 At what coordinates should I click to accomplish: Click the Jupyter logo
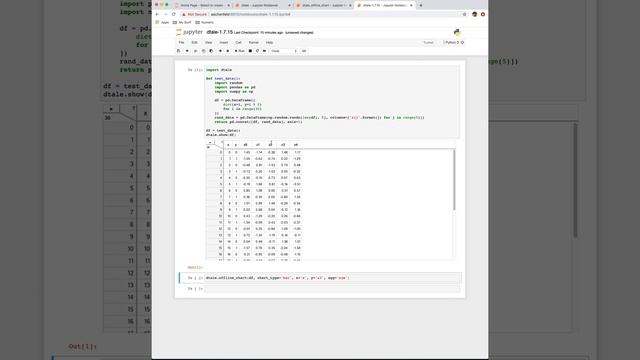(x=189, y=32)
